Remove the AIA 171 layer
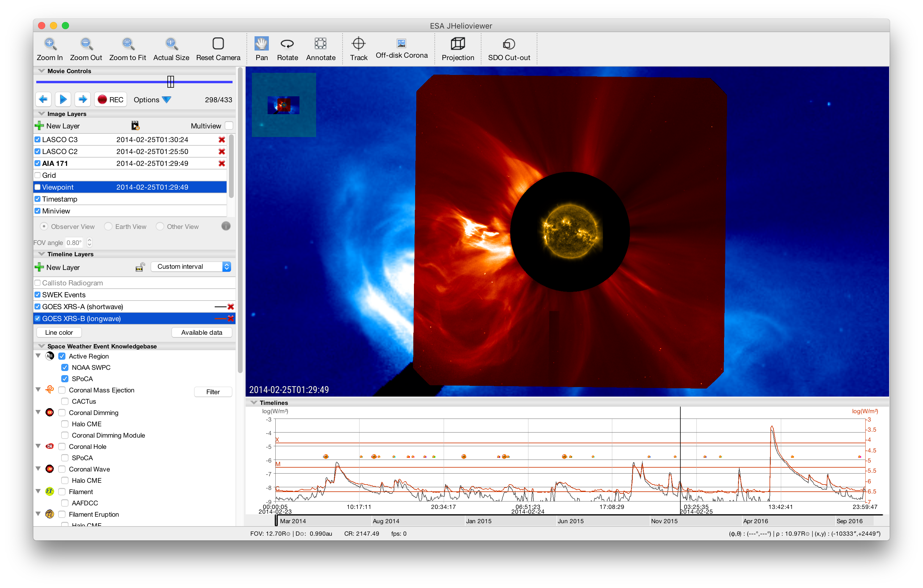 pyautogui.click(x=222, y=163)
